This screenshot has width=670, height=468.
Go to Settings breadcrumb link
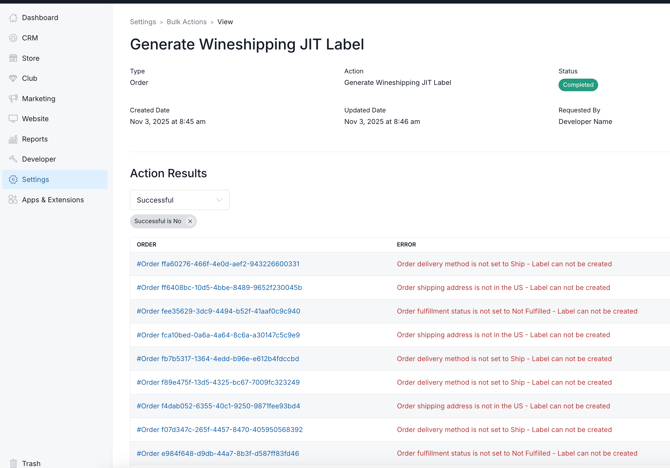(143, 22)
